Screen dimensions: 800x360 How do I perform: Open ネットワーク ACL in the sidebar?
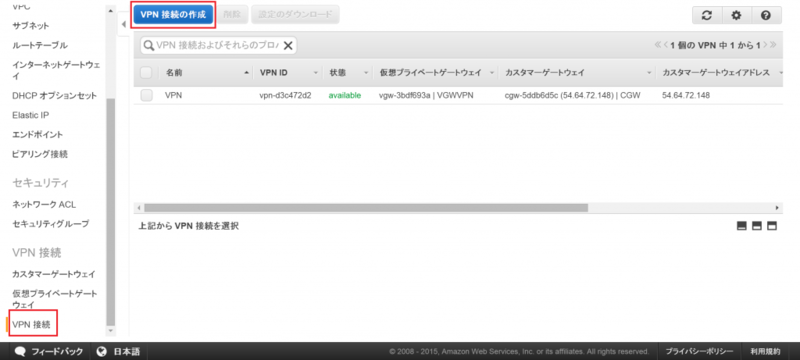click(x=44, y=204)
